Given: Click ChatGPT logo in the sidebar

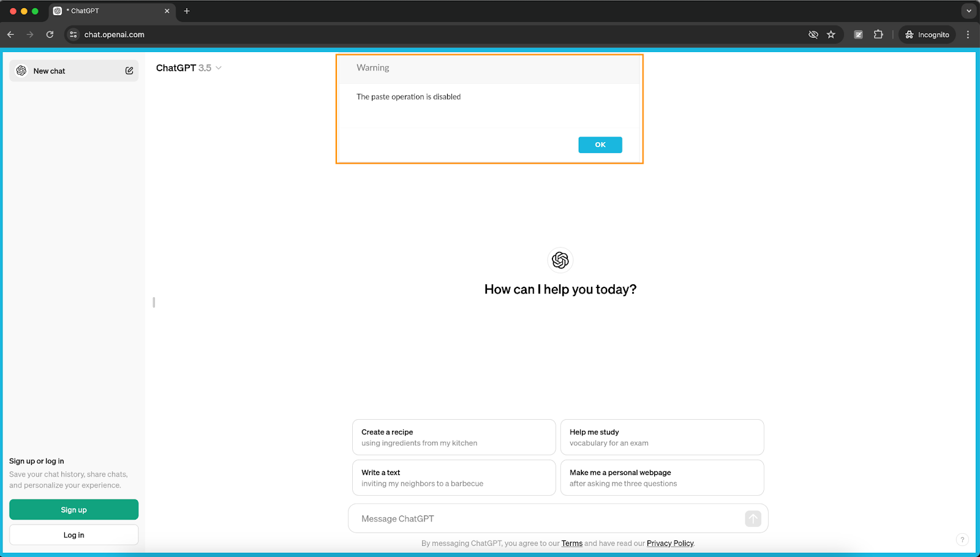Looking at the screenshot, I should click(21, 71).
